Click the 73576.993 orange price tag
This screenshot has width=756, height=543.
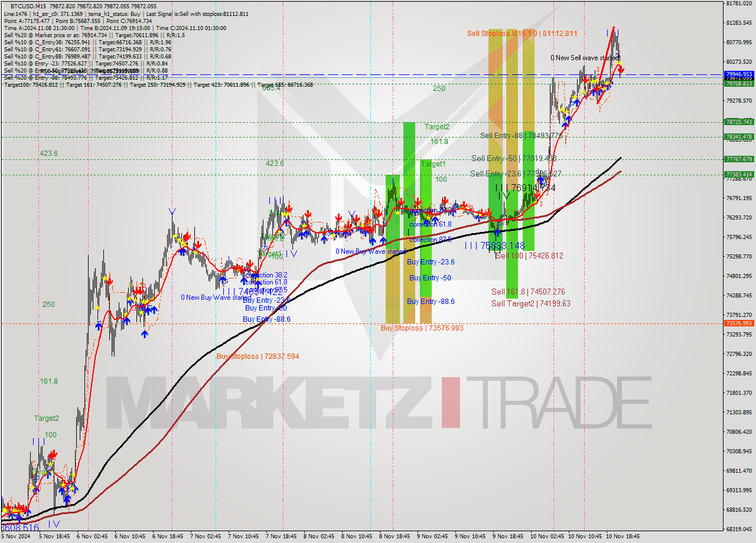(x=739, y=323)
